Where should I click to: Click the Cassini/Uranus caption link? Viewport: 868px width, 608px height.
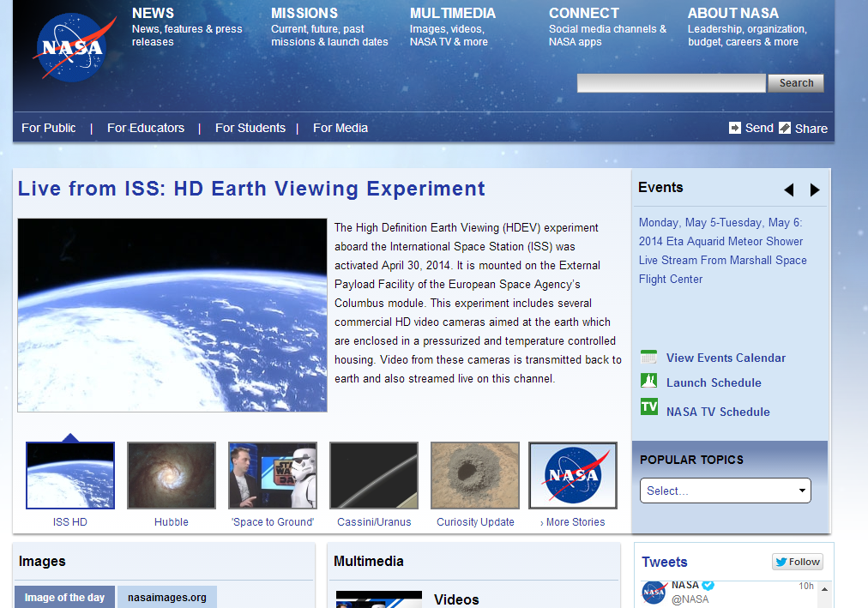pyautogui.click(x=374, y=521)
